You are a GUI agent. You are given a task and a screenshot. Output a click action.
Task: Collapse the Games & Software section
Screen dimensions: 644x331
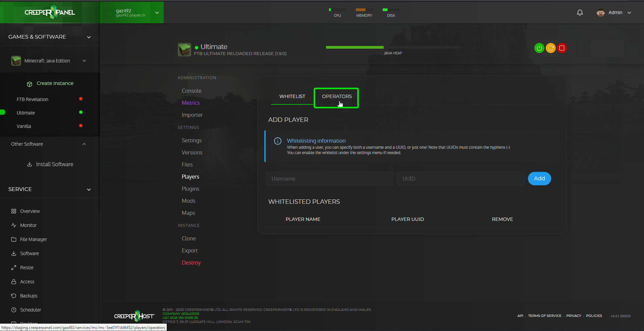click(x=89, y=37)
